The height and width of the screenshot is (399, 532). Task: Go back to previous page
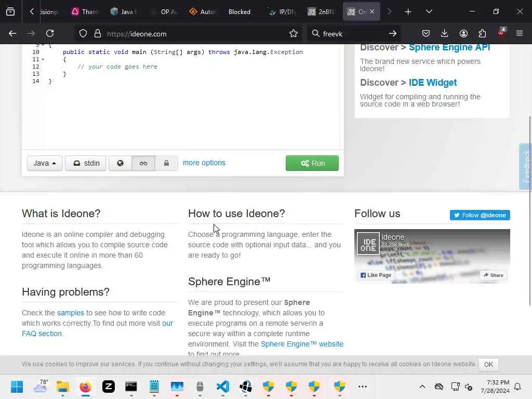(x=12, y=34)
